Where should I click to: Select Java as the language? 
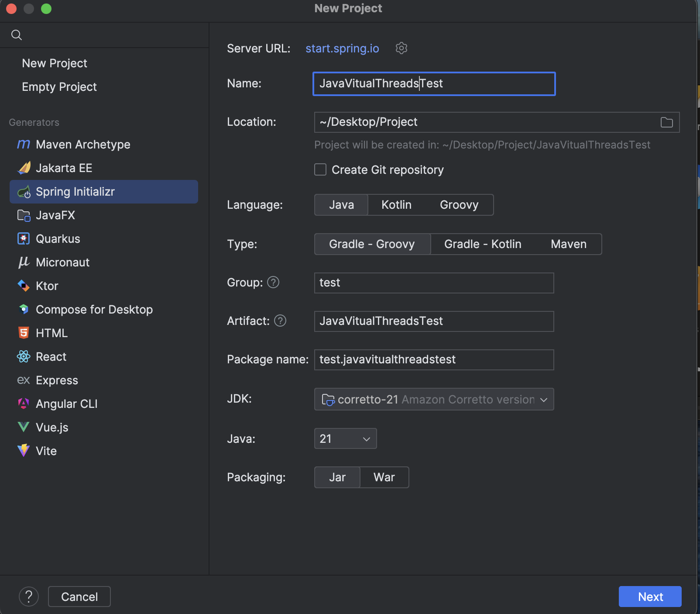pyautogui.click(x=341, y=205)
